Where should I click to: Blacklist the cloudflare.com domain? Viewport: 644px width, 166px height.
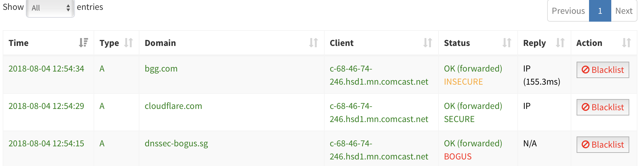(x=603, y=107)
